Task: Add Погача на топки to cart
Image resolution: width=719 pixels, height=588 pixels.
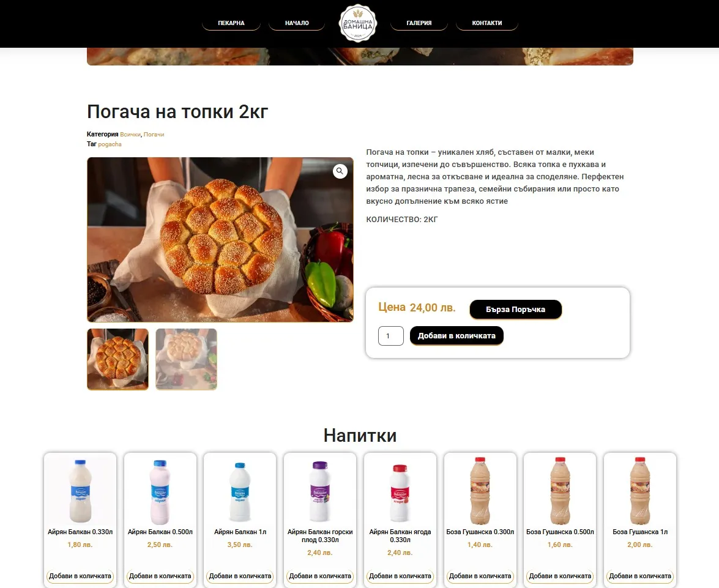Action: pos(456,336)
